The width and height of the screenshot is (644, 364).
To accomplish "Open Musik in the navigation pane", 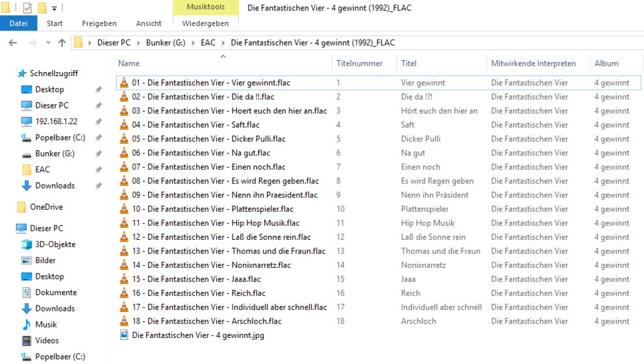I will point(46,324).
